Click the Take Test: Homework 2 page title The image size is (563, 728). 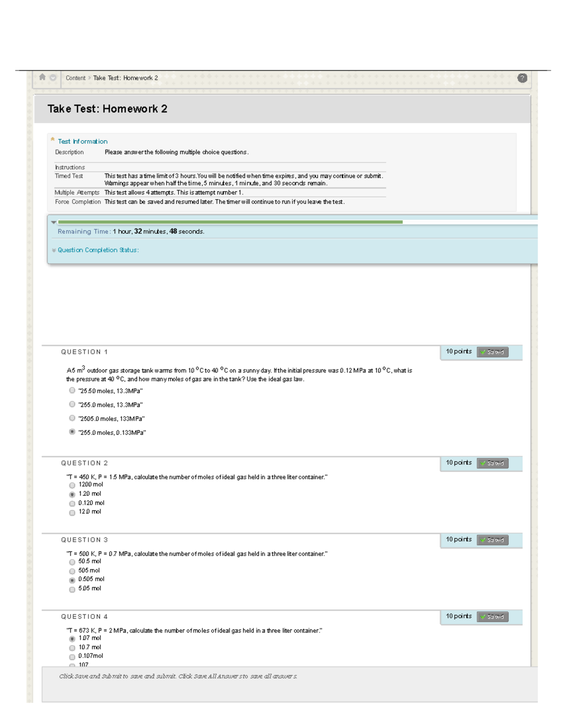(107, 109)
